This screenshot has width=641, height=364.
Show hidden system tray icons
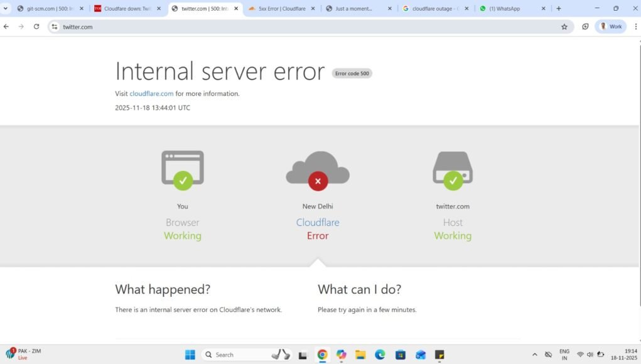[534, 355]
